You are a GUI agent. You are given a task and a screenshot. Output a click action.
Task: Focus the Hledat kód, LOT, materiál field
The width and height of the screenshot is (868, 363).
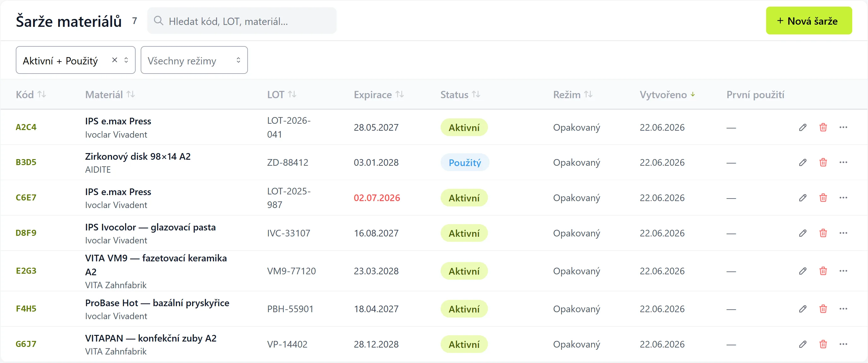(242, 21)
